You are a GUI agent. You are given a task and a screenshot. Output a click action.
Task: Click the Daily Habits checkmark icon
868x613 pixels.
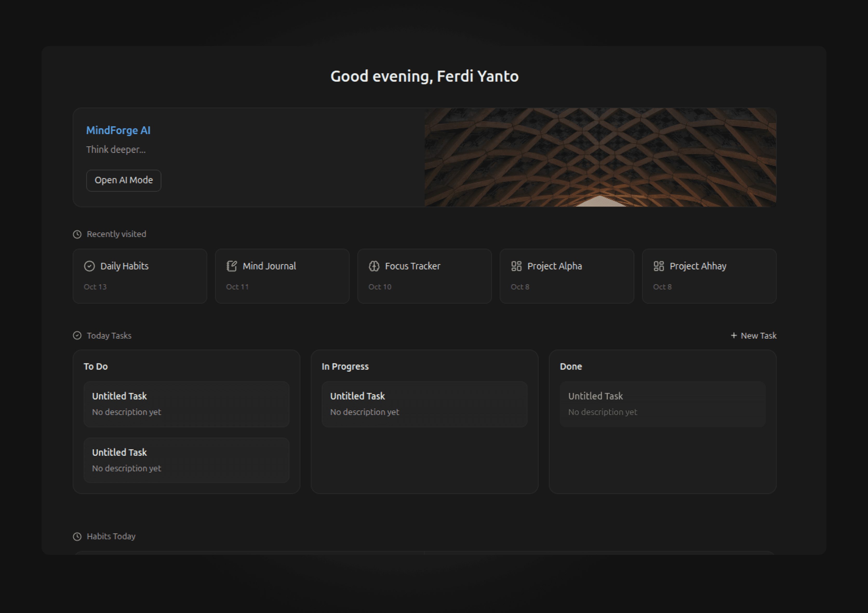89,266
